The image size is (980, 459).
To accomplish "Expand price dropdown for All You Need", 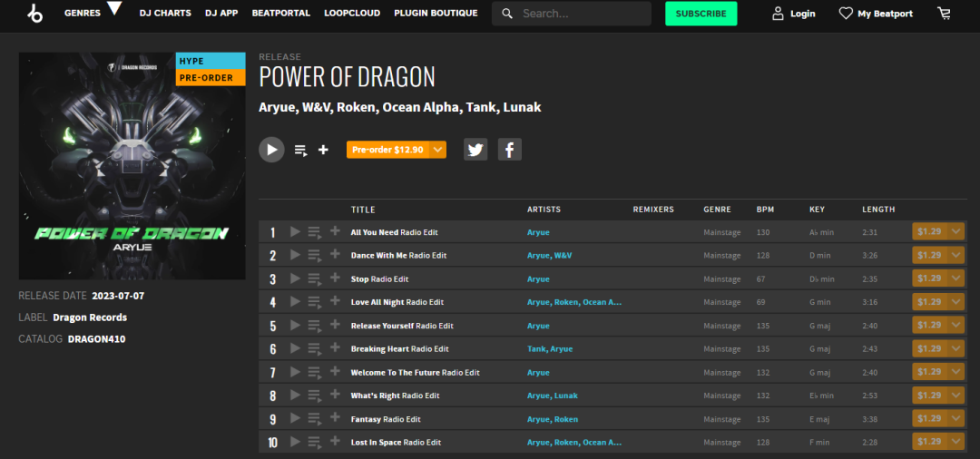I will [956, 231].
